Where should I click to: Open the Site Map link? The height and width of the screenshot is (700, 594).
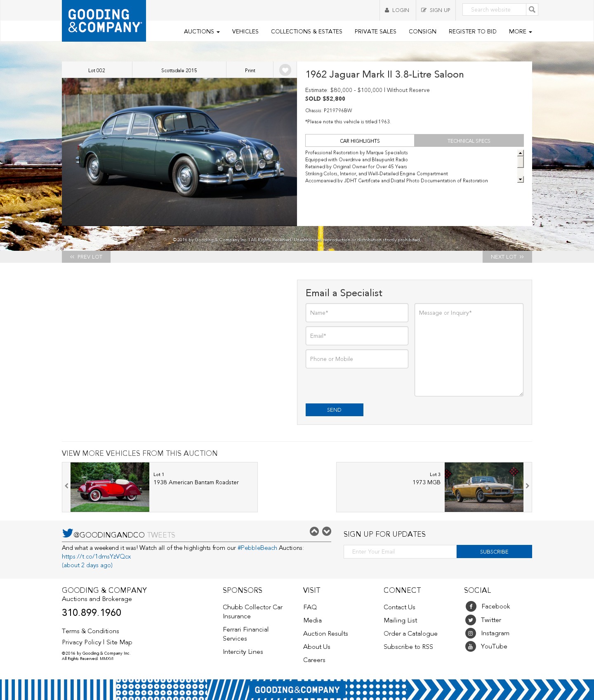pos(119,642)
